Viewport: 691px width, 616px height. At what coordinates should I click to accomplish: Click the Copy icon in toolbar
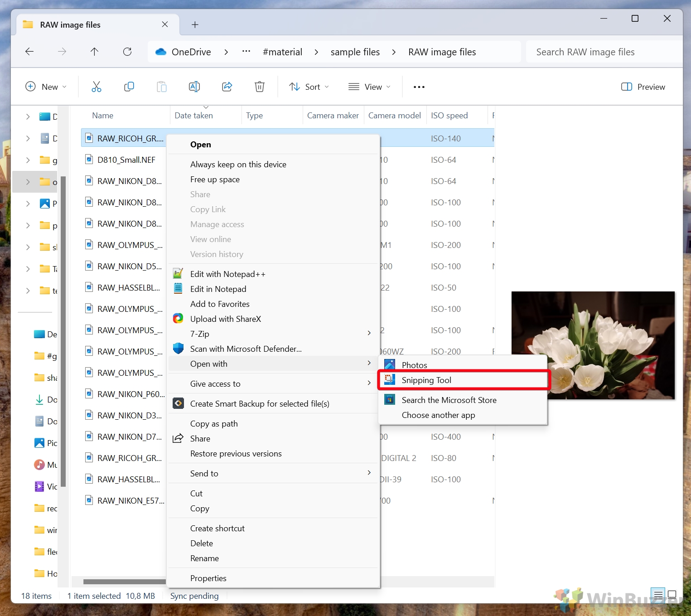129,87
